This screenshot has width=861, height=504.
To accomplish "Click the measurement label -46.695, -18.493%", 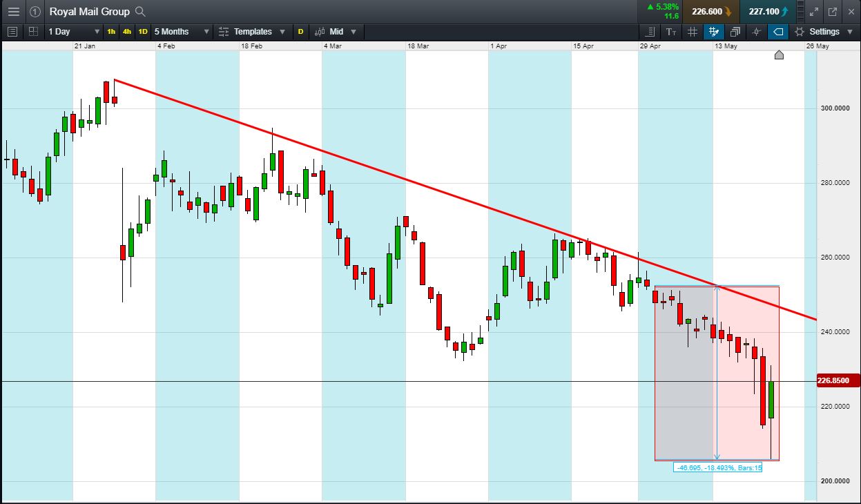I will [x=718, y=467].
